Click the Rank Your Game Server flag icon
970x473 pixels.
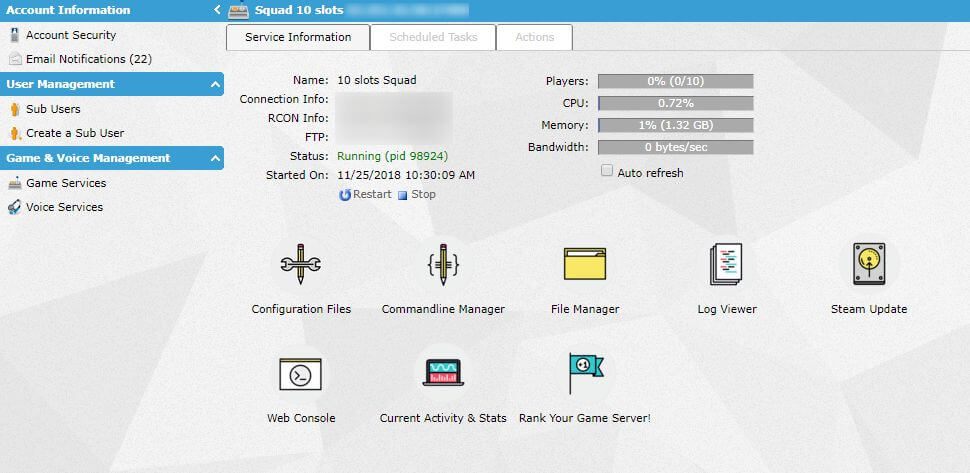585,374
